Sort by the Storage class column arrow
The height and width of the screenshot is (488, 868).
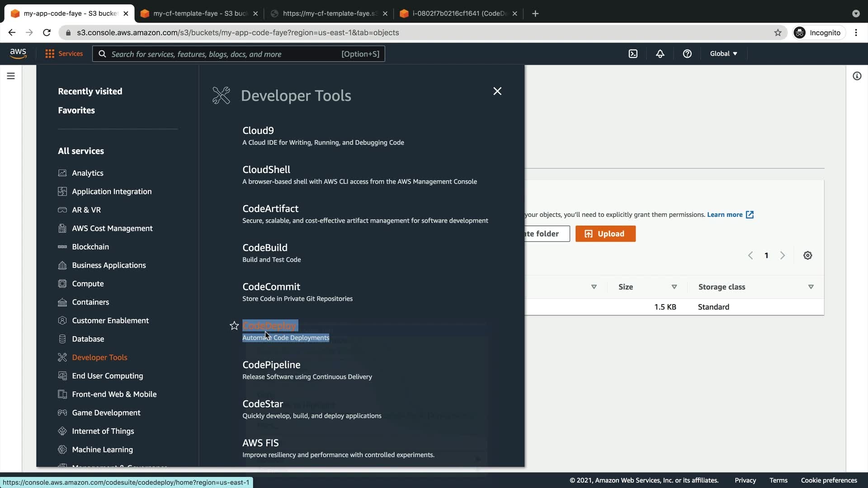811,287
